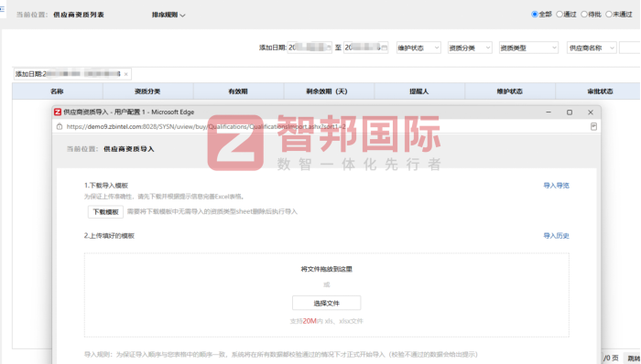Viewport: 641px width, 364px height.
Task: Open the 排序规则 dropdown
Action: point(168,15)
